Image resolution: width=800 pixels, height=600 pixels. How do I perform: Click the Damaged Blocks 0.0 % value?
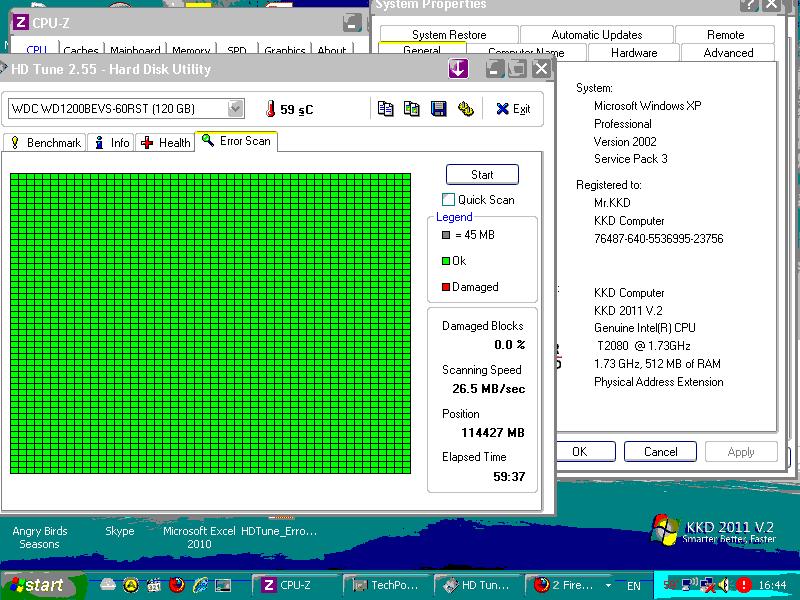509,345
